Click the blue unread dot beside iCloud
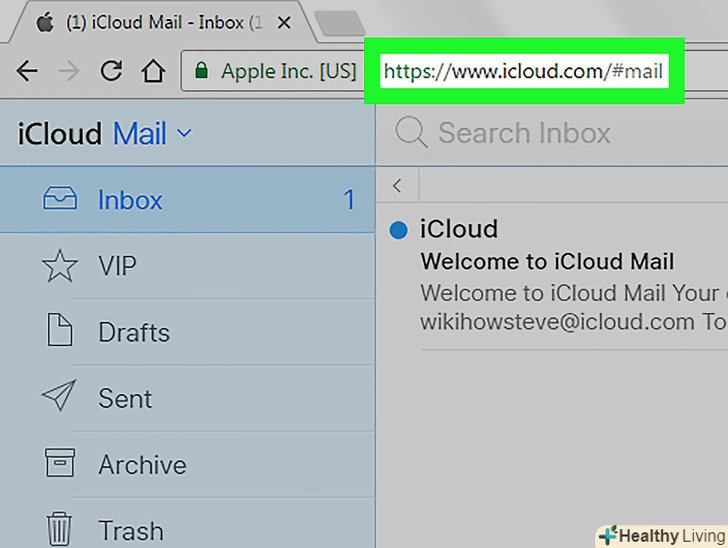728x548 pixels. [398, 230]
